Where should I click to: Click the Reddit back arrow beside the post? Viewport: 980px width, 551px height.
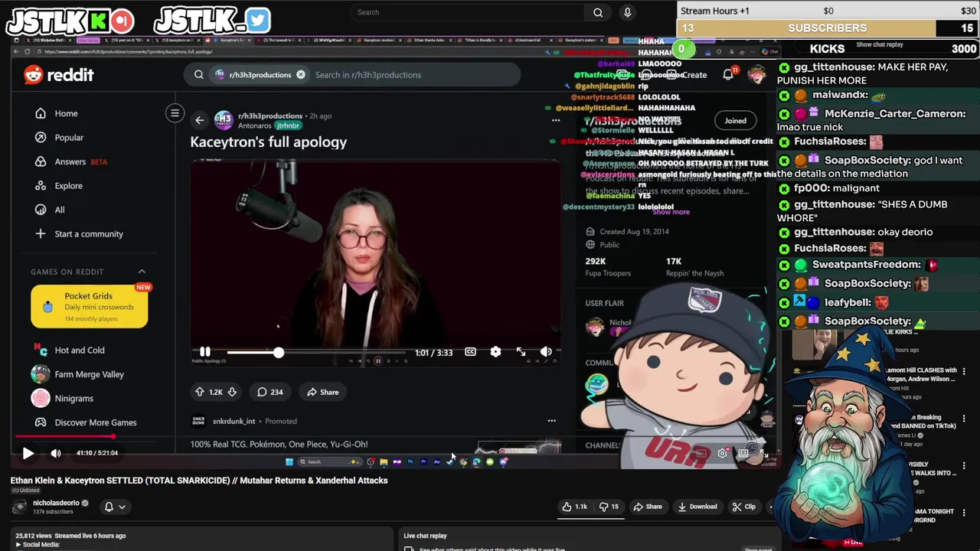click(x=200, y=120)
